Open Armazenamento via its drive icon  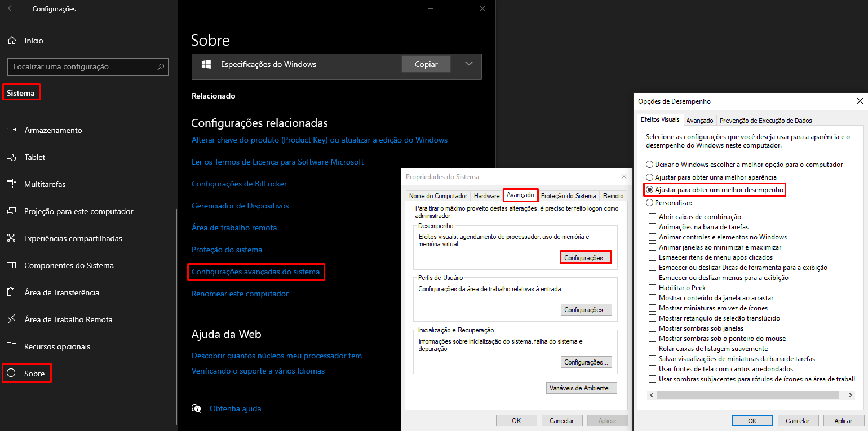point(11,130)
